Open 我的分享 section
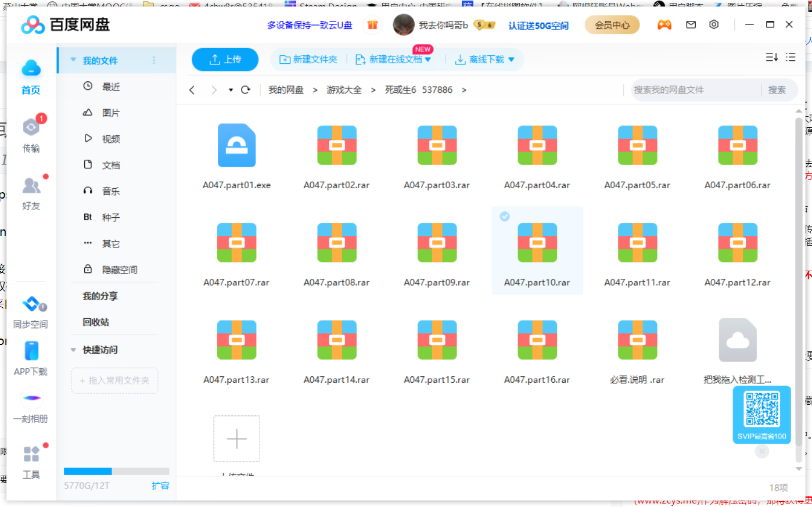The width and height of the screenshot is (812, 507). click(100, 296)
